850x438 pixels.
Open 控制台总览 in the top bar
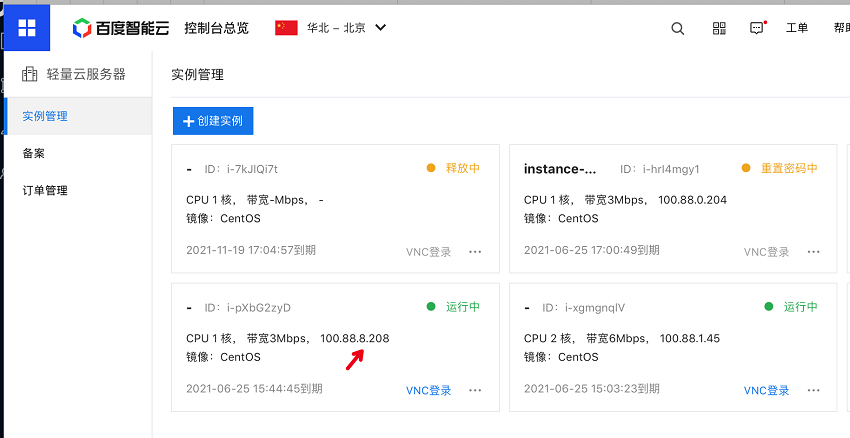tap(216, 28)
